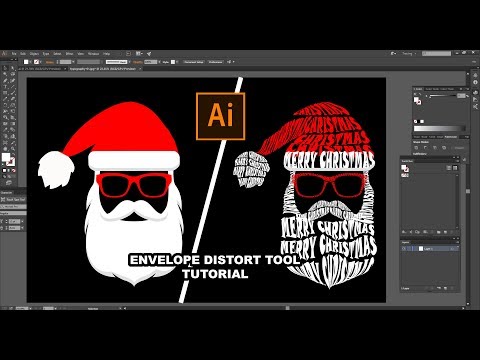The width and height of the screenshot is (480, 360).
Task: Select the Eyedropper tool
Action: [5, 130]
